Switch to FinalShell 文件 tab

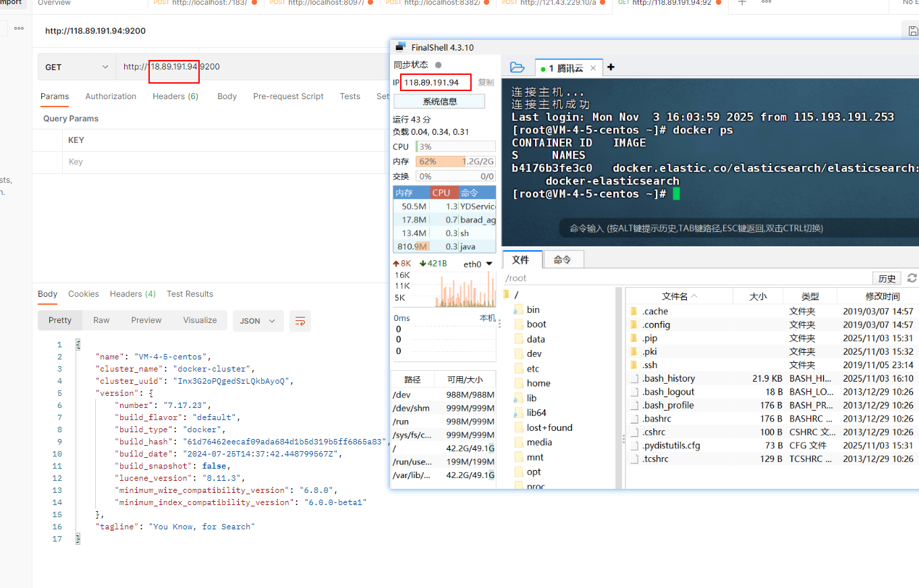[521, 260]
